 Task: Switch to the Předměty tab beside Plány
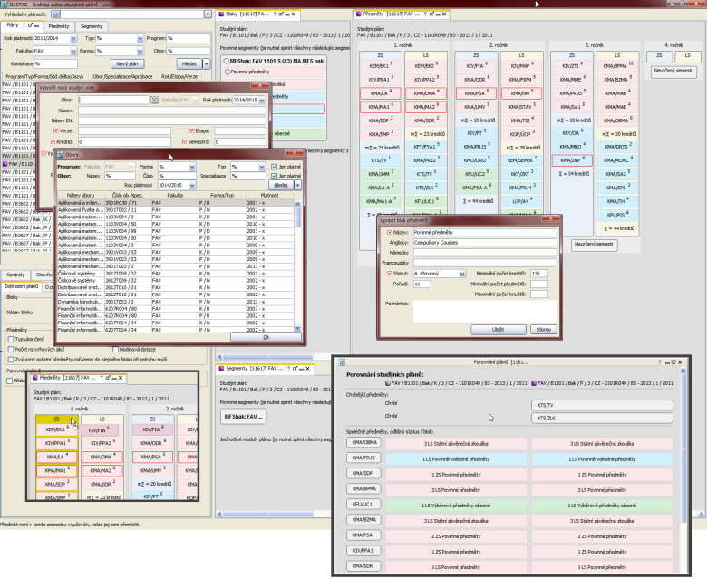point(59,26)
